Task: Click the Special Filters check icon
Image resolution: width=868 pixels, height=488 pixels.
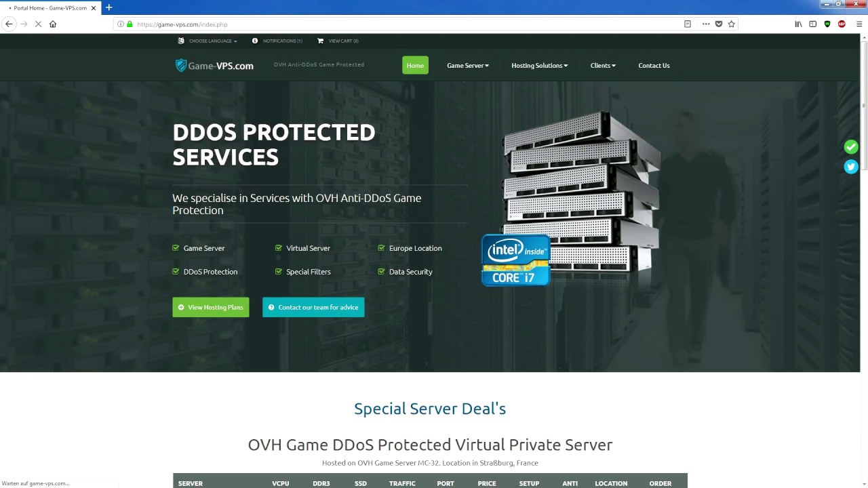Action: 279,271
